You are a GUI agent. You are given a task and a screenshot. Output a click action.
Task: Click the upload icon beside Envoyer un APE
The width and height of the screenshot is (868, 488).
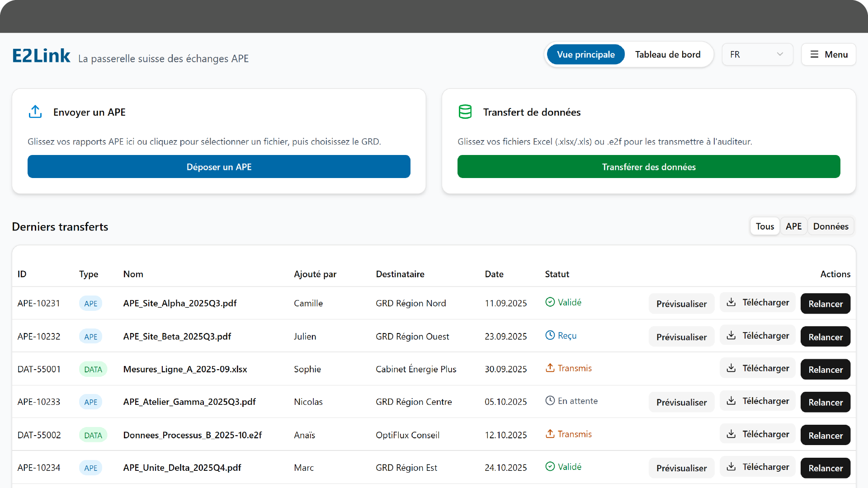[x=35, y=112]
